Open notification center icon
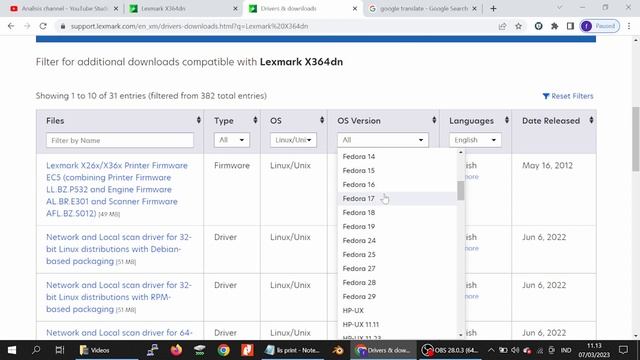This screenshot has height=360, width=640. pyautogui.click(x=623, y=350)
